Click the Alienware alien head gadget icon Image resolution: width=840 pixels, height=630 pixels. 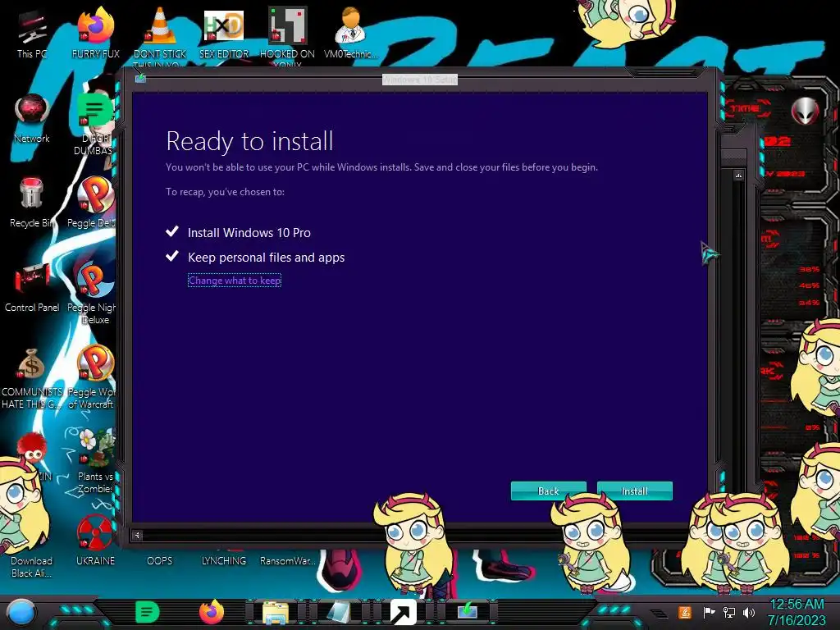pos(806,111)
